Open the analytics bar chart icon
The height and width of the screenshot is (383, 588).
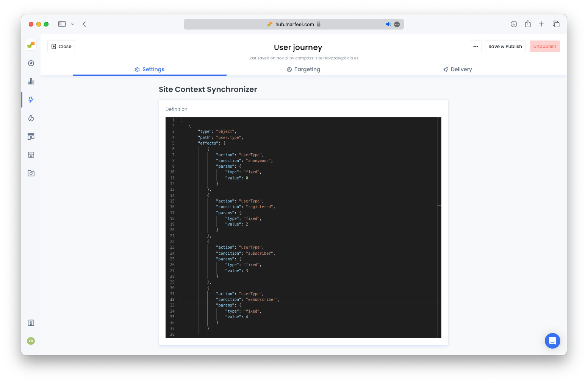(31, 81)
